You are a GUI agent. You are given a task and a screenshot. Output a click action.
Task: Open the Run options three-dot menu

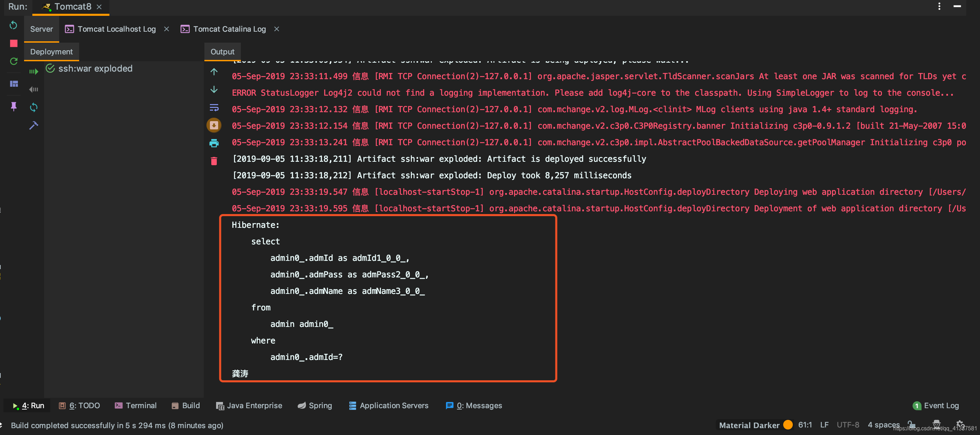939,7
